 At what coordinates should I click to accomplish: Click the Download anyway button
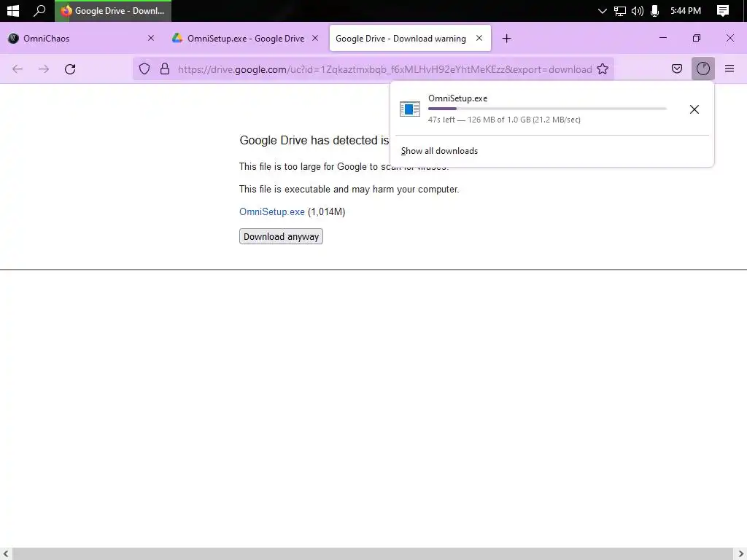[281, 237]
